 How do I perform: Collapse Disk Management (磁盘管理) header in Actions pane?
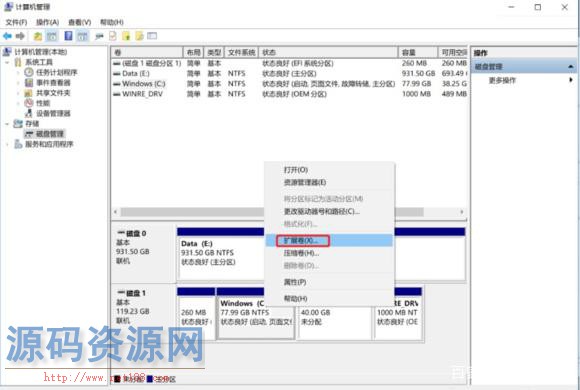tap(571, 67)
